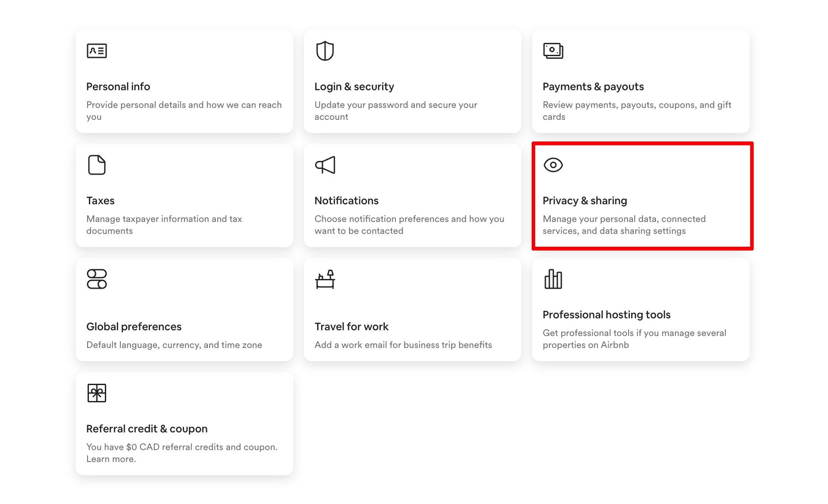The width and height of the screenshot is (828, 504).
Task: Click the Referral credit gift box icon
Action: (97, 393)
